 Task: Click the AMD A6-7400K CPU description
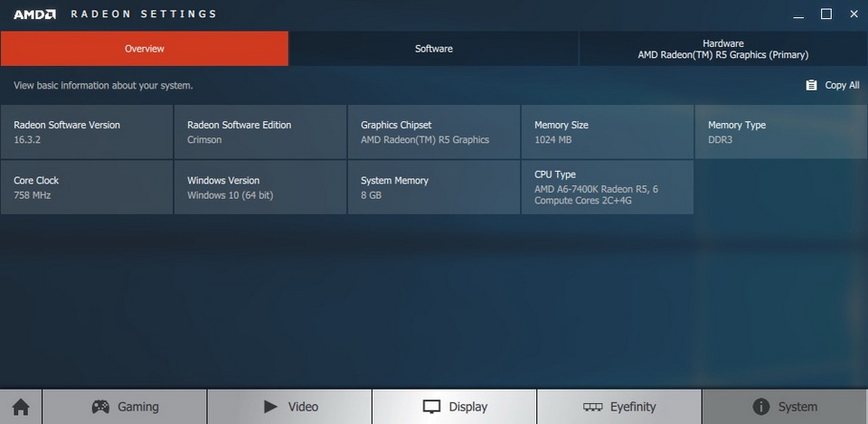point(596,195)
